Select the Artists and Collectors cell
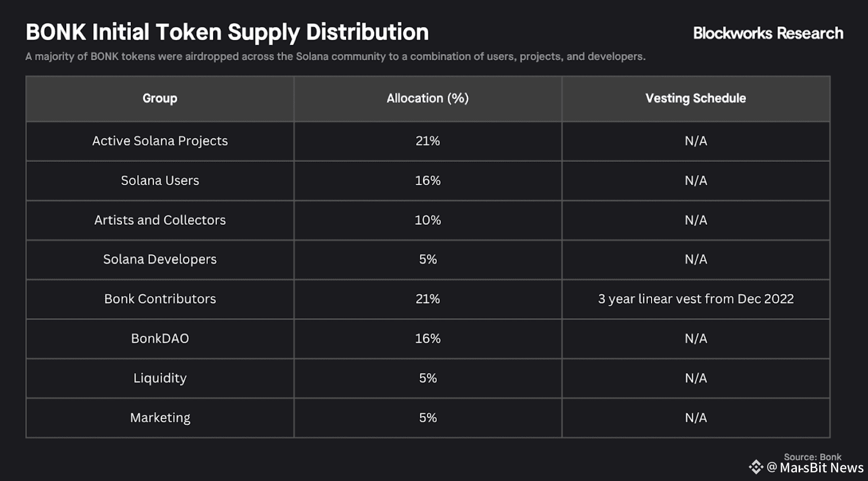 pos(160,220)
